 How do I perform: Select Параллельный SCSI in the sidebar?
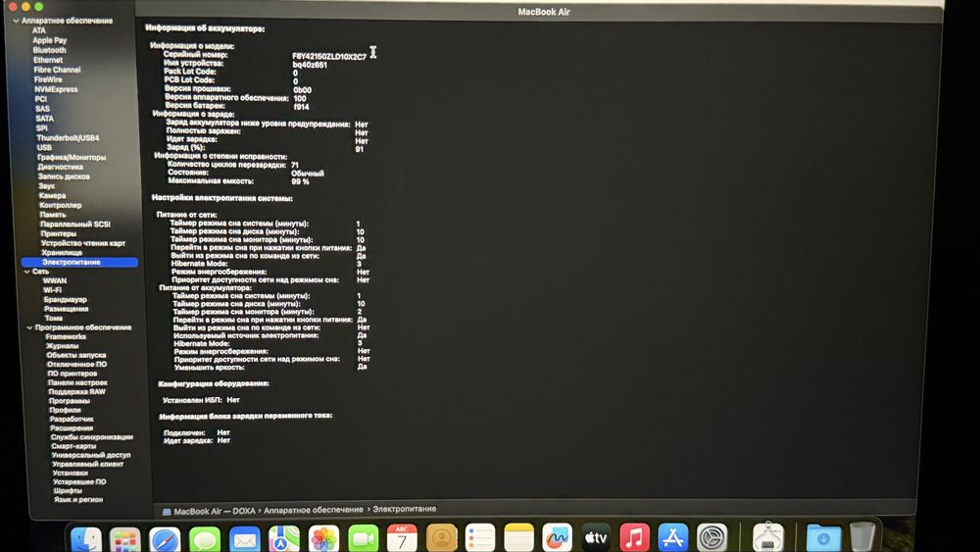click(75, 224)
